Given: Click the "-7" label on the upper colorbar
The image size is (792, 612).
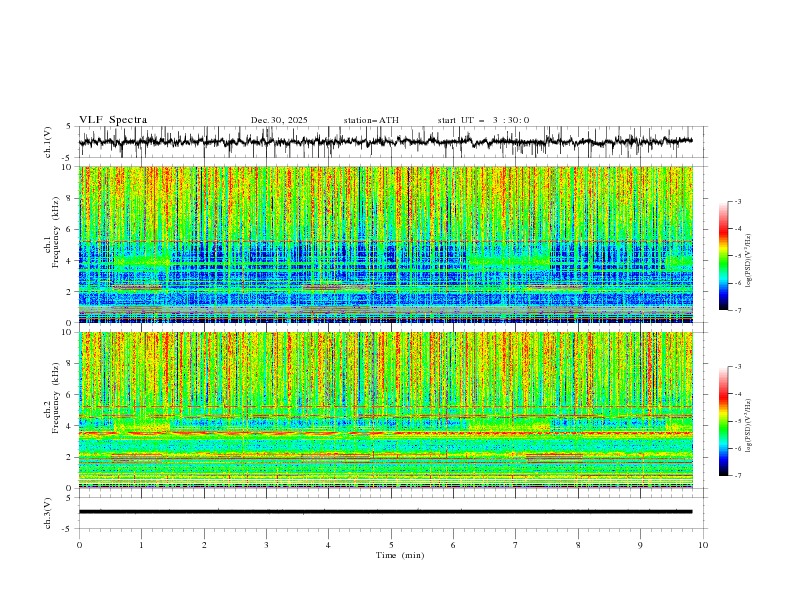Looking at the screenshot, I should 738,310.
